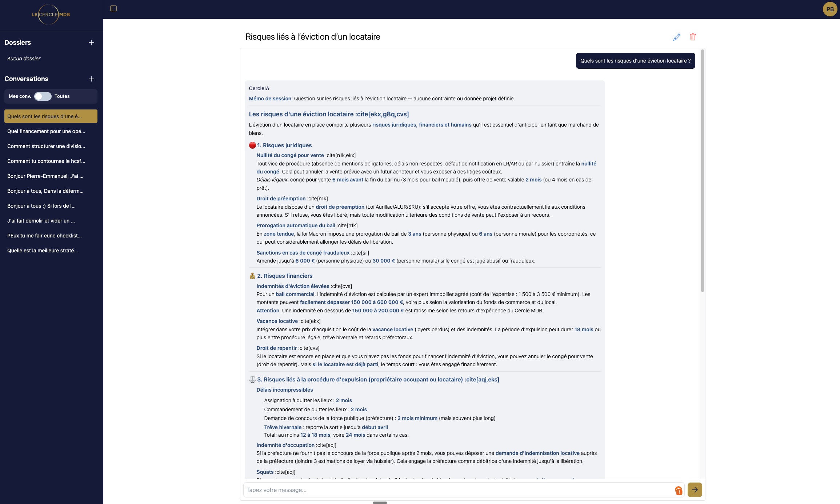Viewport: 840px width, 504px height.
Task: Click the citation link cite[n1k]
Action: 318,199
